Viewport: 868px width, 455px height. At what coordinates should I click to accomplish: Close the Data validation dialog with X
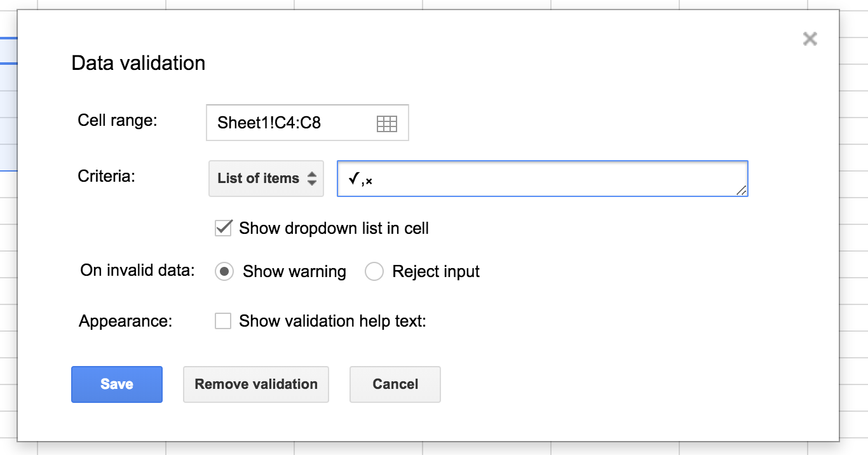810,39
